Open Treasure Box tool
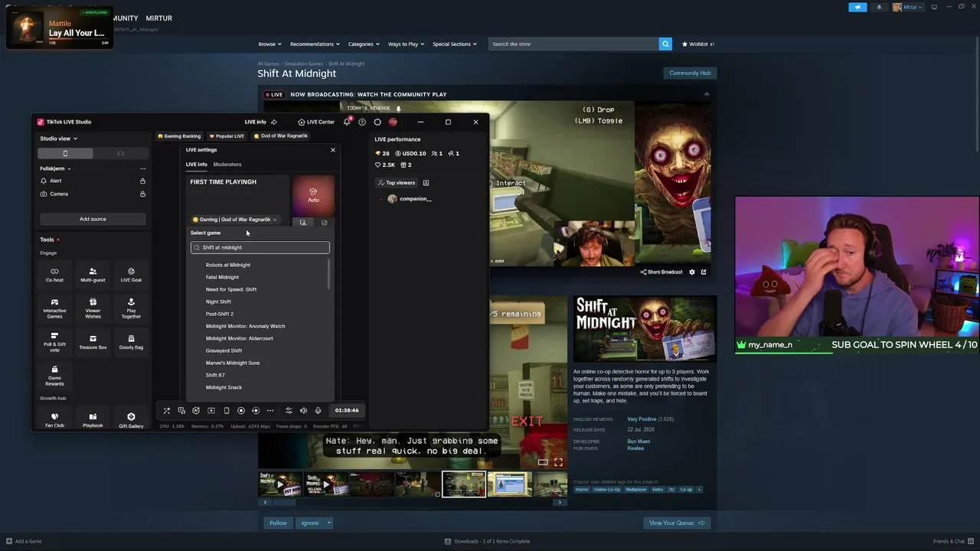The image size is (980, 551). [93, 342]
